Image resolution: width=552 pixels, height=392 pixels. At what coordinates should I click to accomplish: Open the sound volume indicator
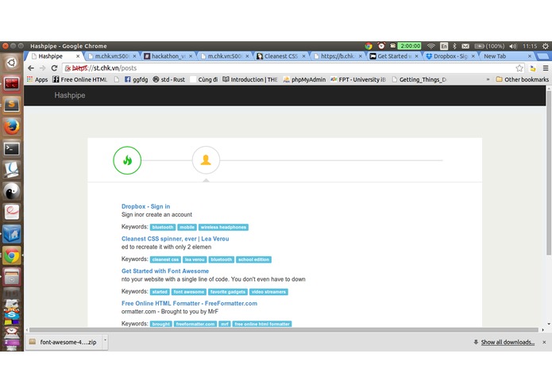pos(513,46)
